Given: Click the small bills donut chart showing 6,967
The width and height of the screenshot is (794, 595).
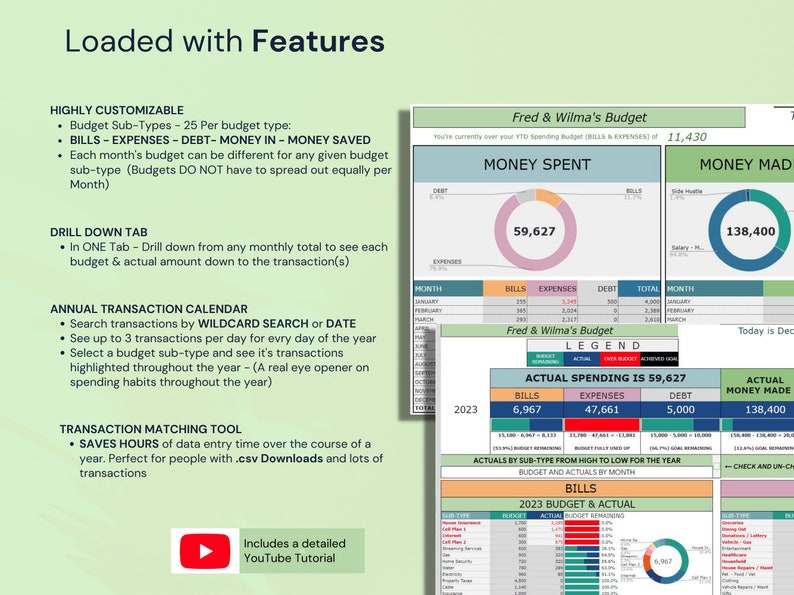Looking at the screenshot, I should click(662, 561).
